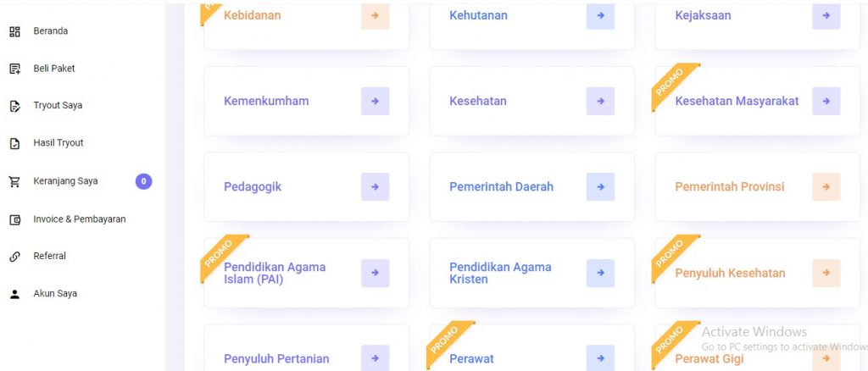Click orange arrow for Pemerintah Provinsi
The width and height of the screenshot is (868, 371).
point(826,186)
